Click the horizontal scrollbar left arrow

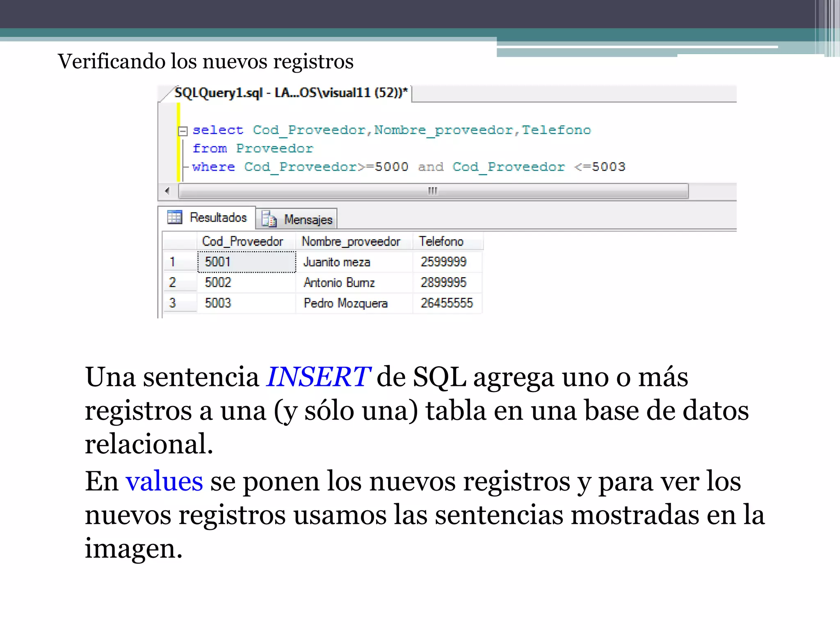click(x=167, y=191)
